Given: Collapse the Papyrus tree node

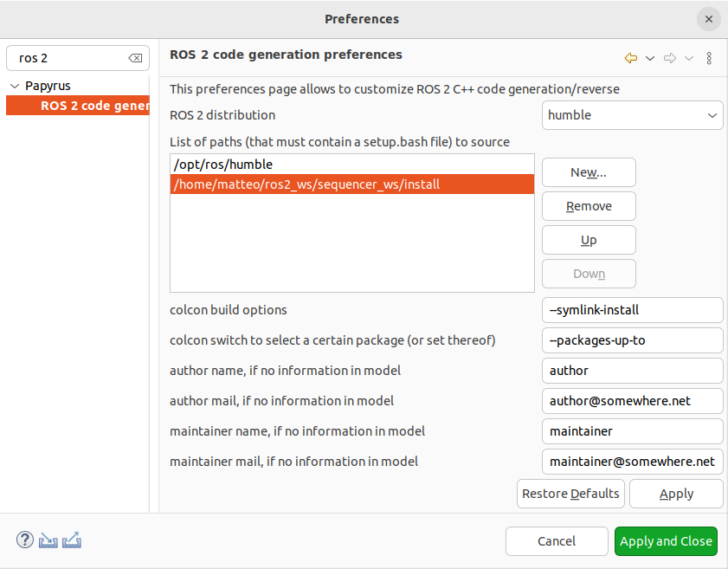Looking at the screenshot, I should pyautogui.click(x=15, y=86).
